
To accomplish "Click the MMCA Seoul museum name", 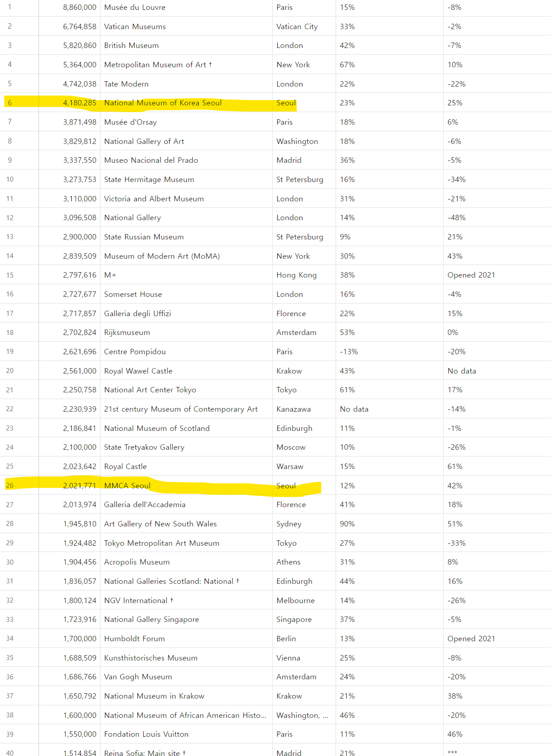I will pos(127,486).
